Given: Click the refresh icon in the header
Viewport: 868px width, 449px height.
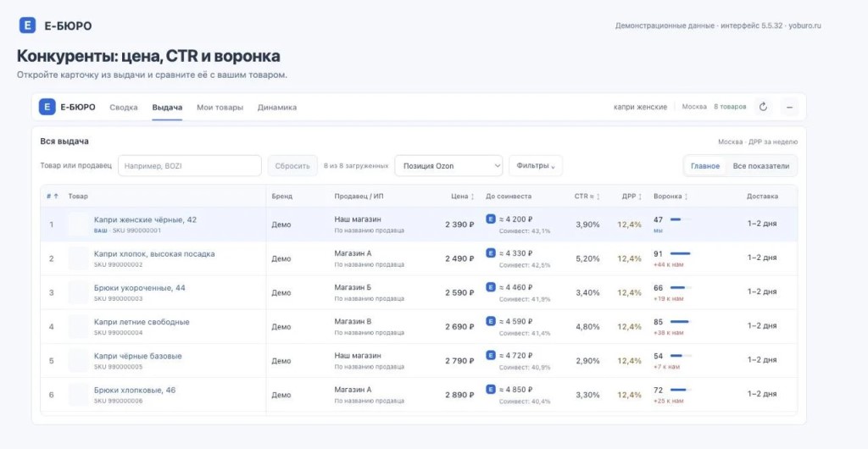Looking at the screenshot, I should (763, 107).
